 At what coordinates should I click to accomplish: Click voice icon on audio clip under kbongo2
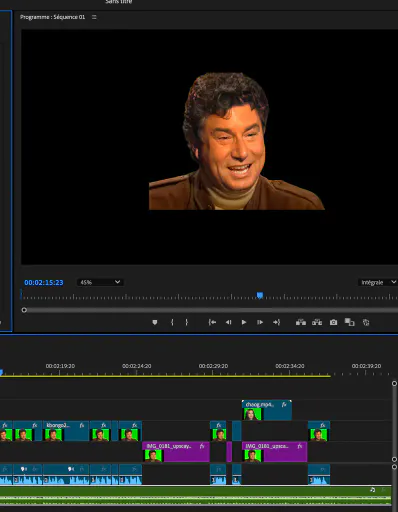[x=71, y=469]
